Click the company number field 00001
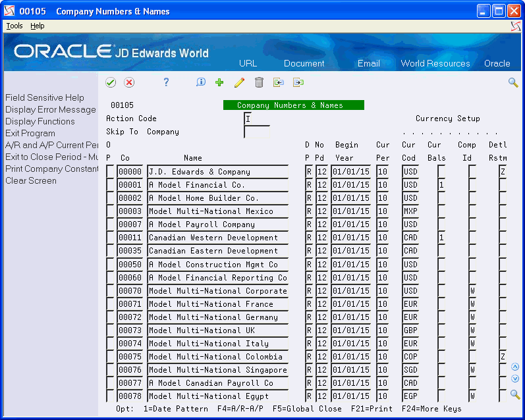 pyautogui.click(x=130, y=185)
